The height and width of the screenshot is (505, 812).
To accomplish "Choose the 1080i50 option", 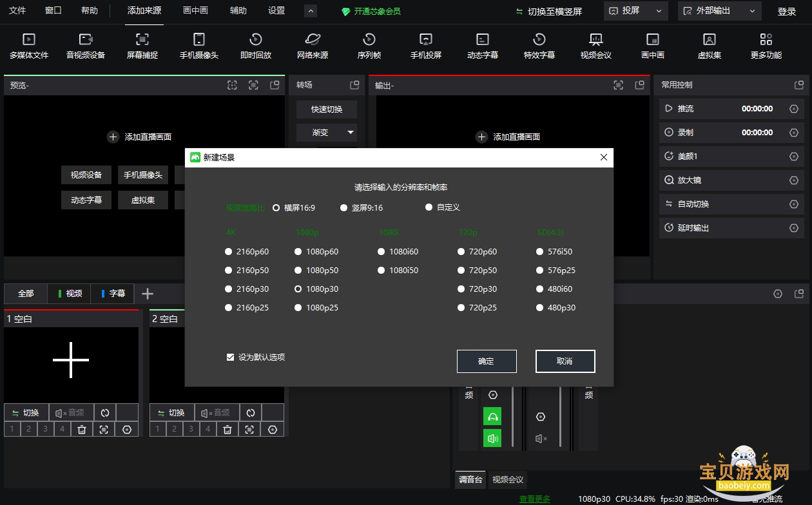I will pos(398,271).
